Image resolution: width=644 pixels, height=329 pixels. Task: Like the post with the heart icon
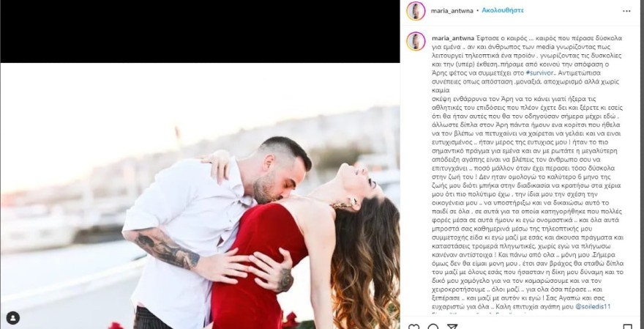[x=414, y=327]
